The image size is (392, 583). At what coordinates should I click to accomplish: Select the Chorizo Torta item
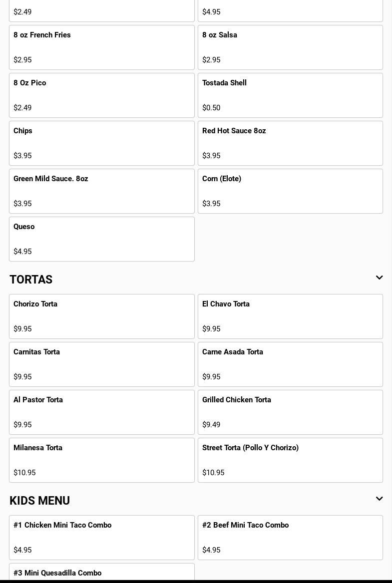101,316
